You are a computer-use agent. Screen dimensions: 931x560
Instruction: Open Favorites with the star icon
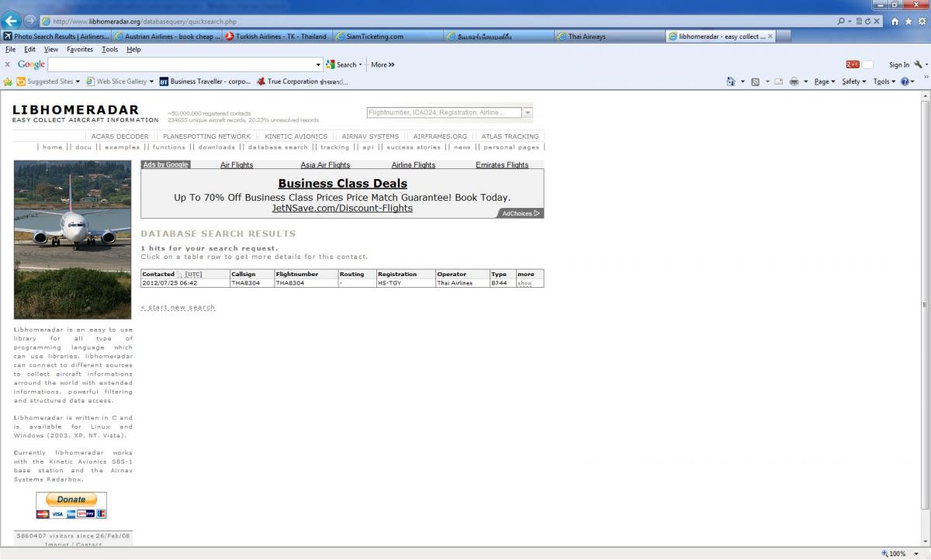pyautogui.click(x=908, y=22)
